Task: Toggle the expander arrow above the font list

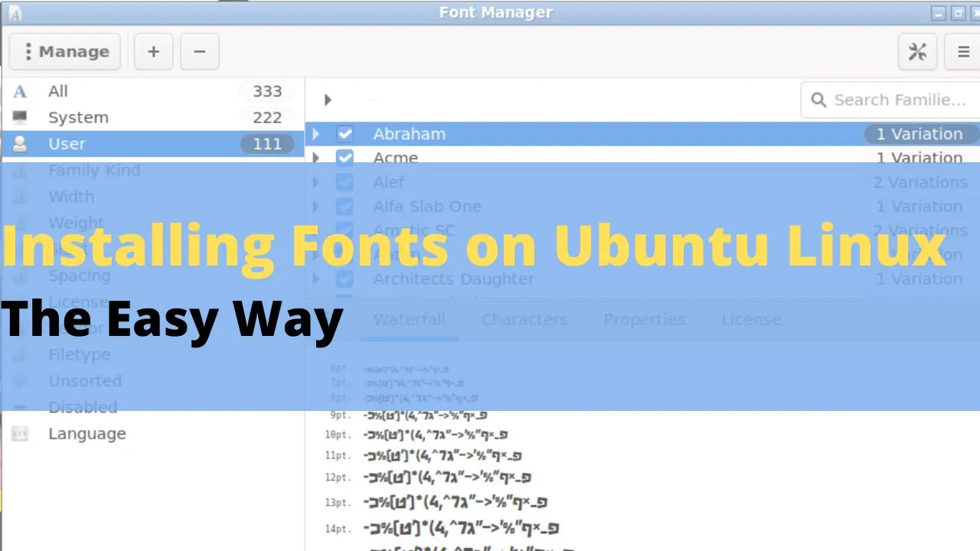Action: (328, 99)
